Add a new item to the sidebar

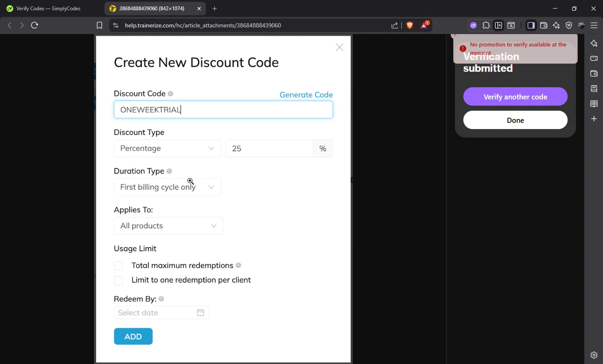coord(594,119)
